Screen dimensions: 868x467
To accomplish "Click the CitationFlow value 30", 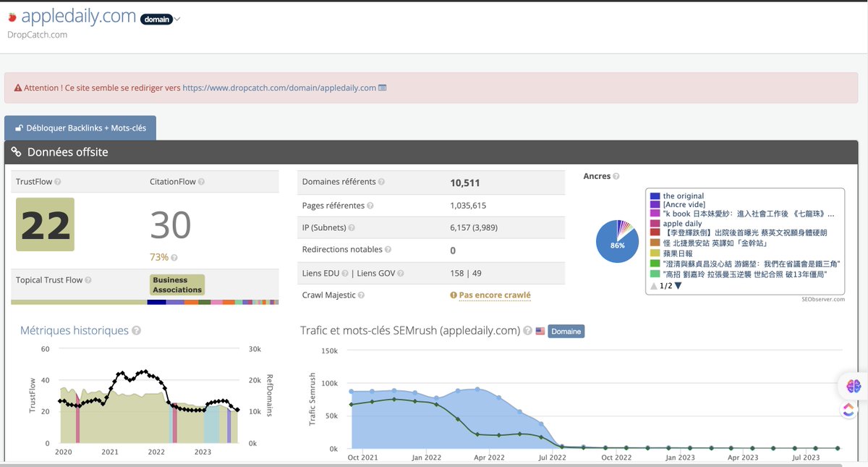I will click(x=171, y=225).
